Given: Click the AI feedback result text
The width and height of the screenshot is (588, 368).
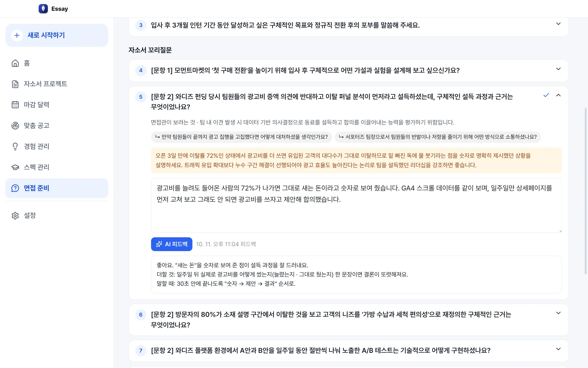Looking at the screenshot, I should 356,274.
